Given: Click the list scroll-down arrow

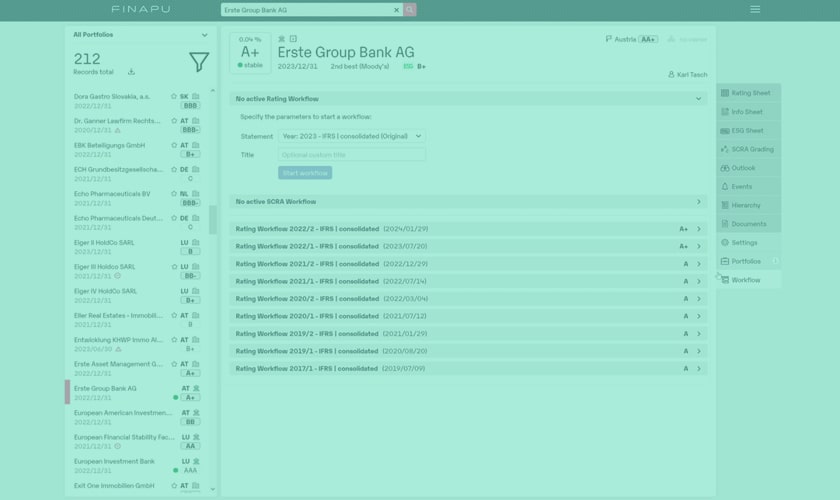Looking at the screenshot, I should pos(213,489).
